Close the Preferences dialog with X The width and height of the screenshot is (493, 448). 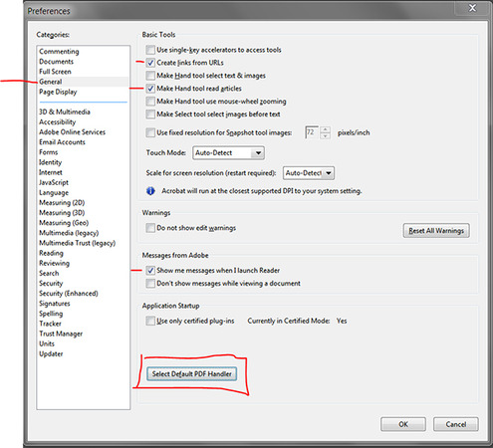click(x=472, y=8)
